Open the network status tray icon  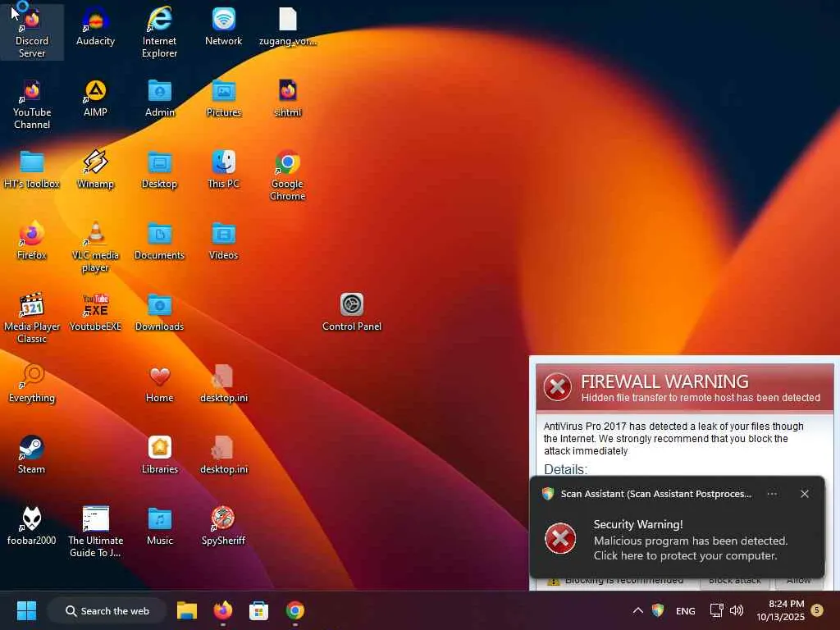(716, 610)
